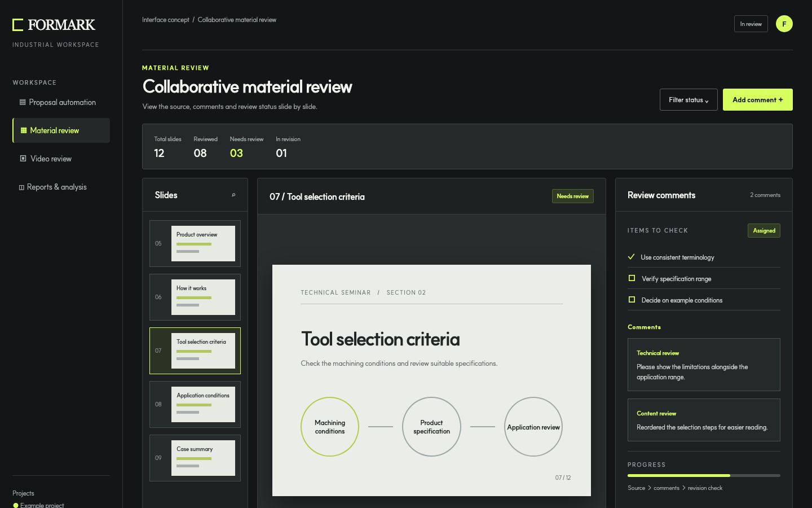This screenshot has height=508, width=812.
Task: Click the Add comment + button
Action: tap(757, 100)
